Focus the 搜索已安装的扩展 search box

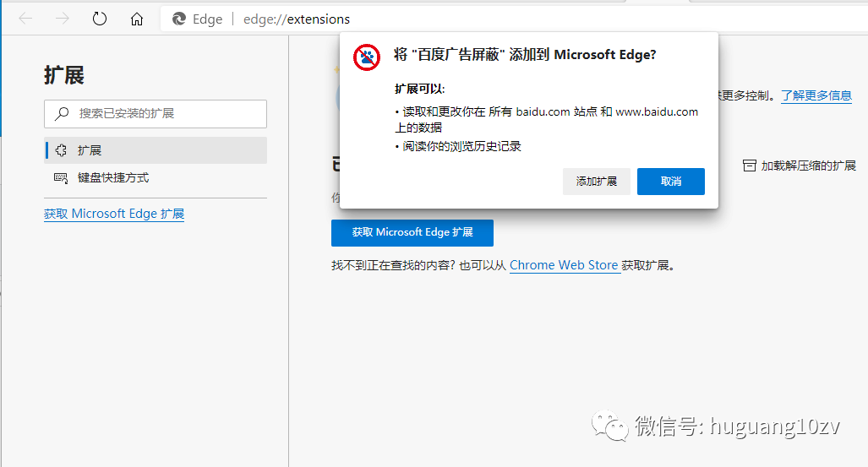(x=156, y=114)
